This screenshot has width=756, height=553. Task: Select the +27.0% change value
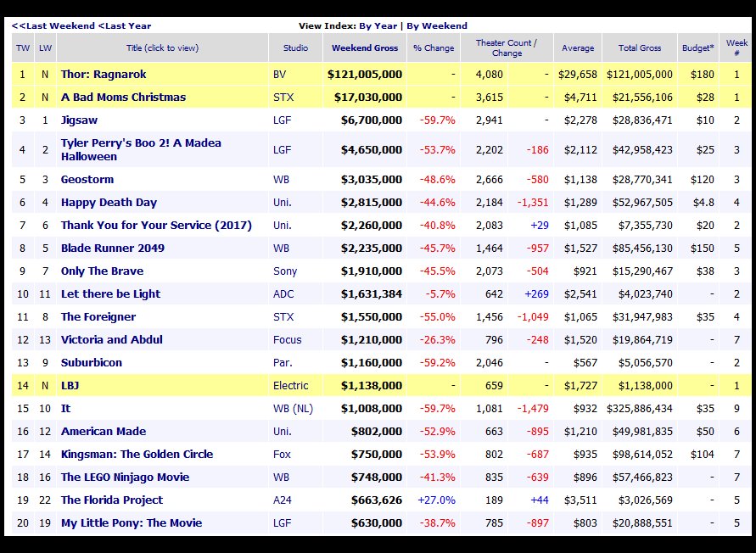point(436,500)
